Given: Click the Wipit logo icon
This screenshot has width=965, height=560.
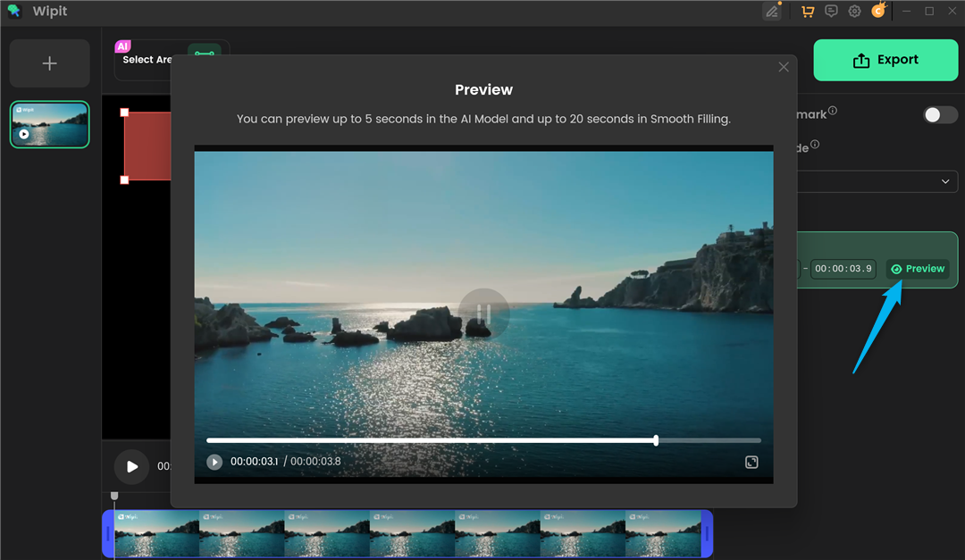Looking at the screenshot, I should (13, 11).
